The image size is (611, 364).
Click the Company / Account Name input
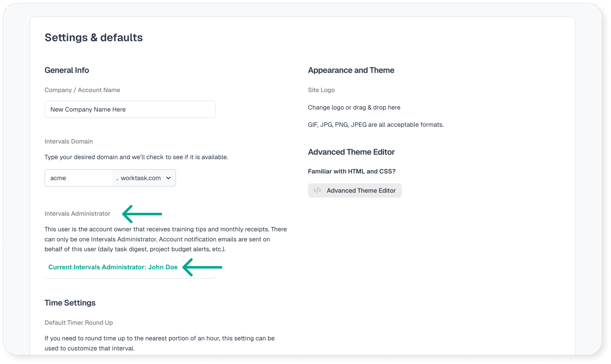coord(130,109)
